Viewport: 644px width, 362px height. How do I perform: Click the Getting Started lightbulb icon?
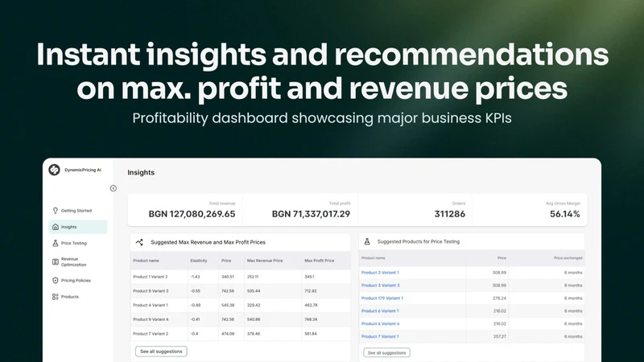pyautogui.click(x=56, y=211)
